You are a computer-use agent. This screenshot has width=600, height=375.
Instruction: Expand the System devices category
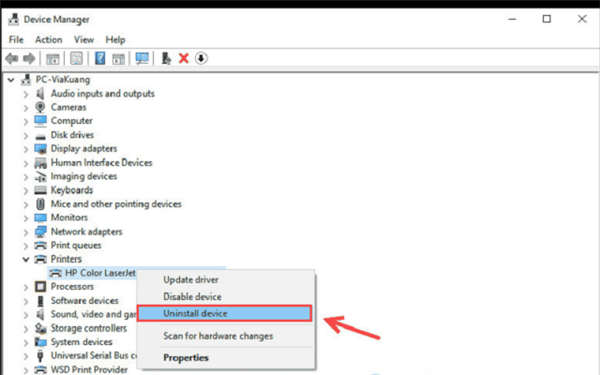point(26,342)
